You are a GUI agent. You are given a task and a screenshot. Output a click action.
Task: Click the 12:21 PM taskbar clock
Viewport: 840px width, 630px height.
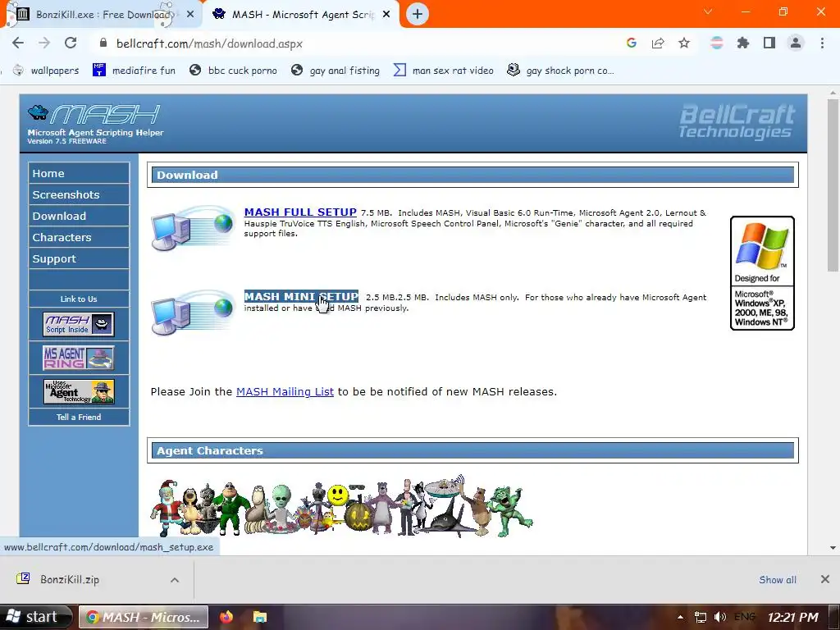[x=792, y=617]
